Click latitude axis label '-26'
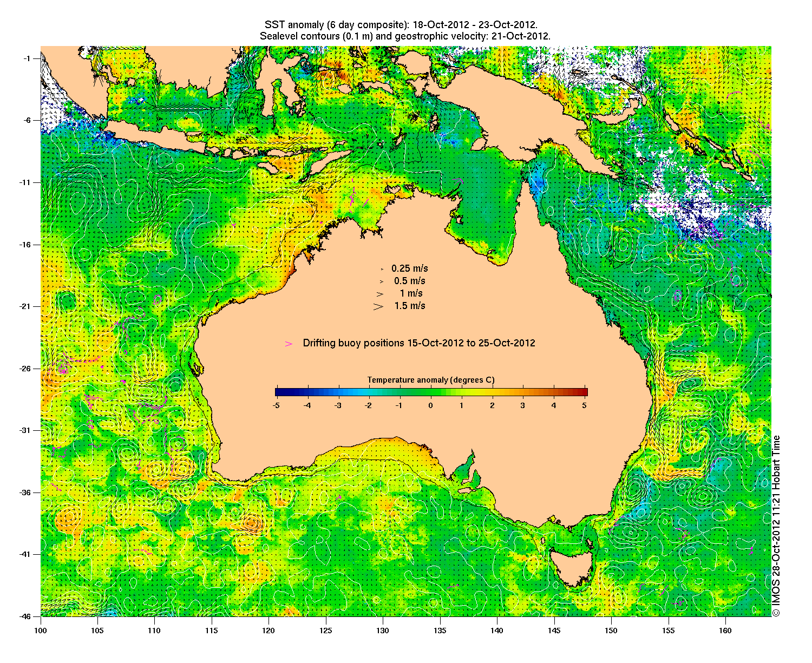Image resolution: width=812 pixels, height=663 pixels. coord(25,369)
